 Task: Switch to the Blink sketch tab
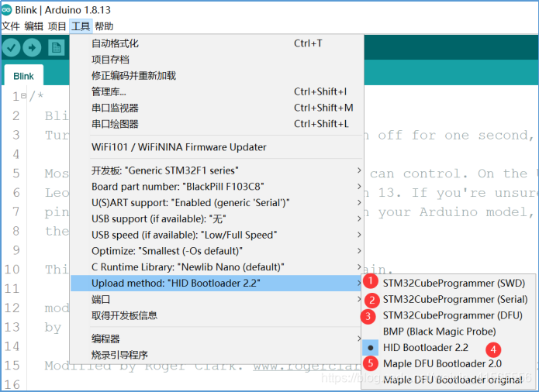(x=23, y=76)
